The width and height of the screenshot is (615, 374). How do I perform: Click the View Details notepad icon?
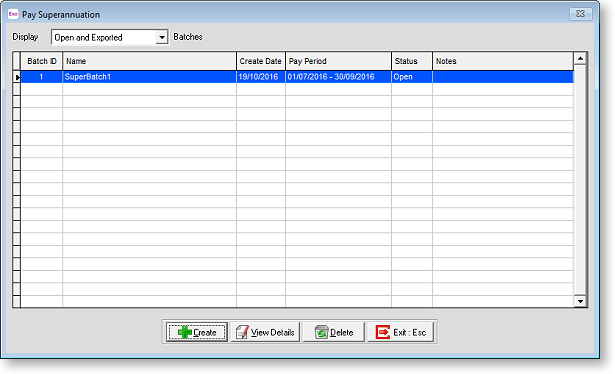click(x=242, y=332)
